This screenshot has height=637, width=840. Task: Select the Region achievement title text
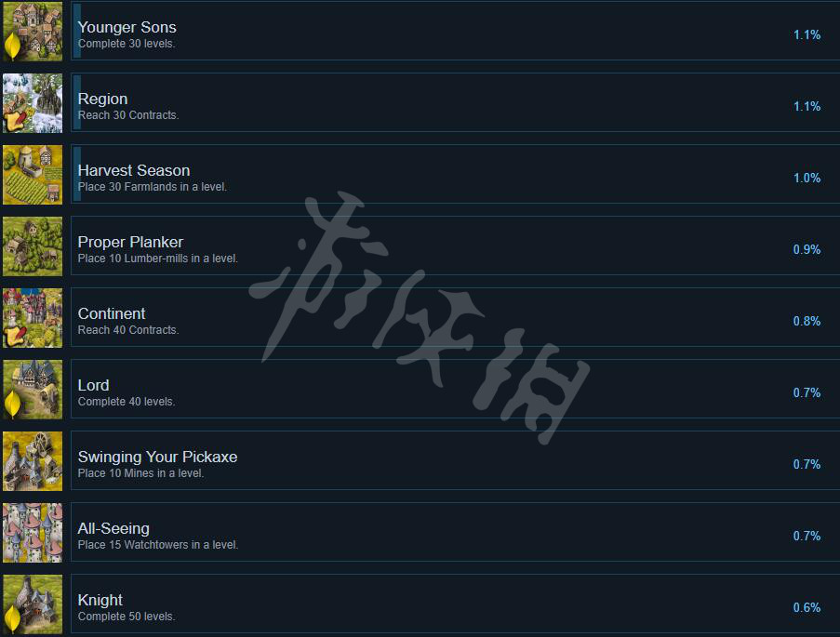(x=103, y=100)
